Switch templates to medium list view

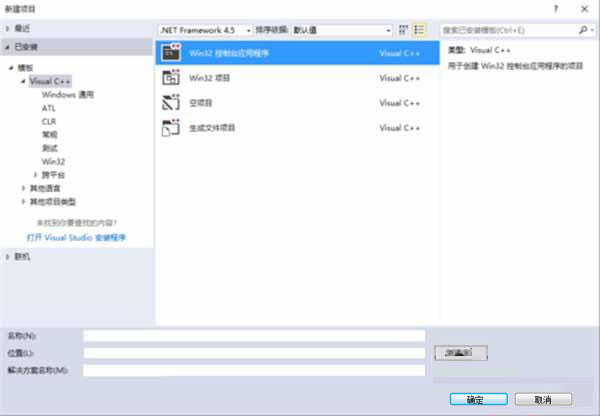[419, 30]
